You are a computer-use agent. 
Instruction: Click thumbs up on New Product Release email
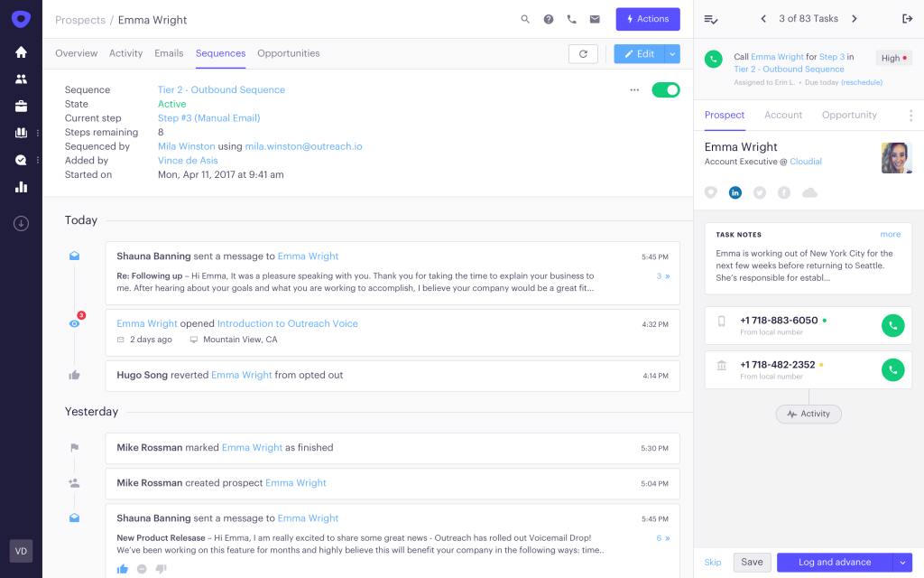click(x=123, y=569)
